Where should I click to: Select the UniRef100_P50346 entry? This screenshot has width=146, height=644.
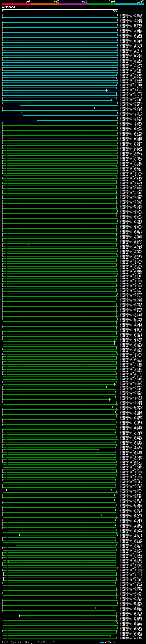[x=131, y=48]
